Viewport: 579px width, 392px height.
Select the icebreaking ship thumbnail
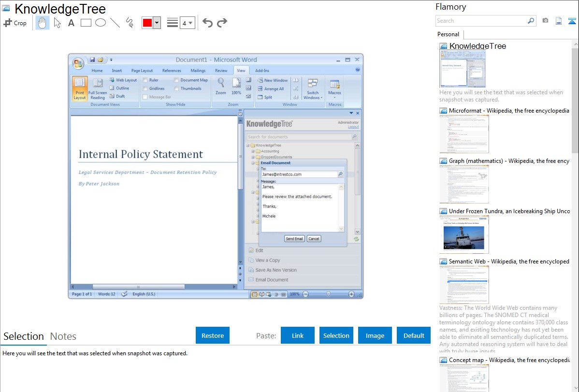(x=464, y=234)
